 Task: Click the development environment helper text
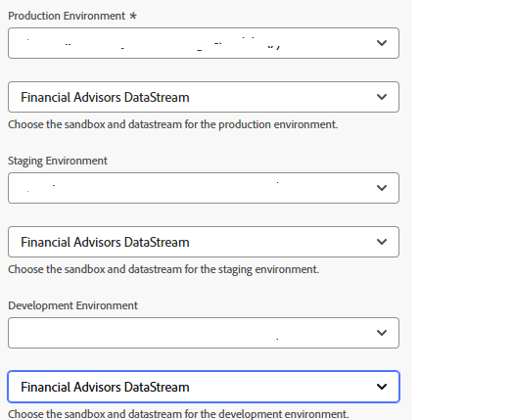[178, 414]
